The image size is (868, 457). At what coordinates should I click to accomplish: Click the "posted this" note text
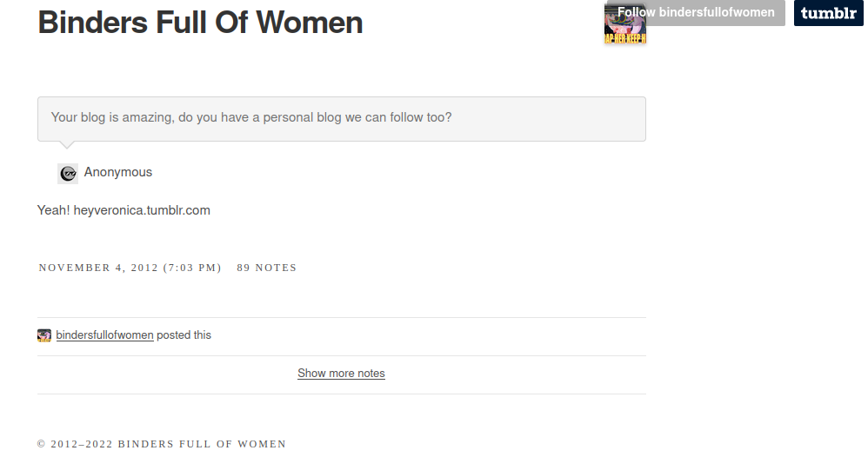184,335
